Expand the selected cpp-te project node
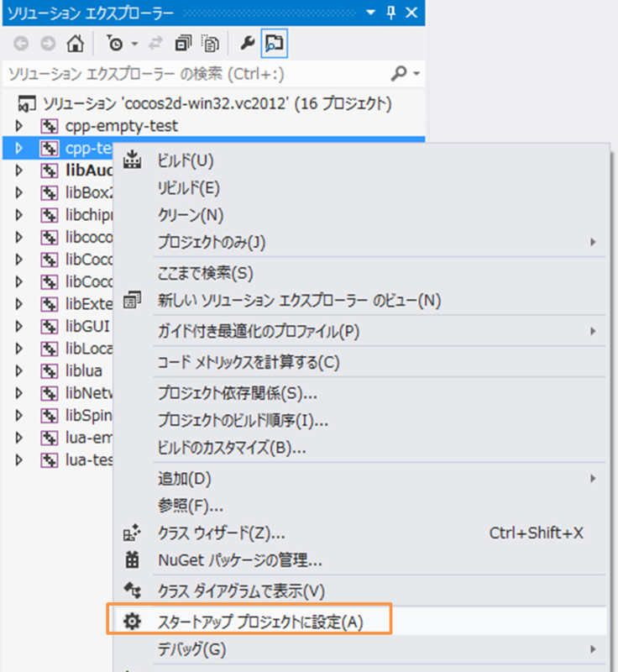618x672 pixels. [18, 149]
